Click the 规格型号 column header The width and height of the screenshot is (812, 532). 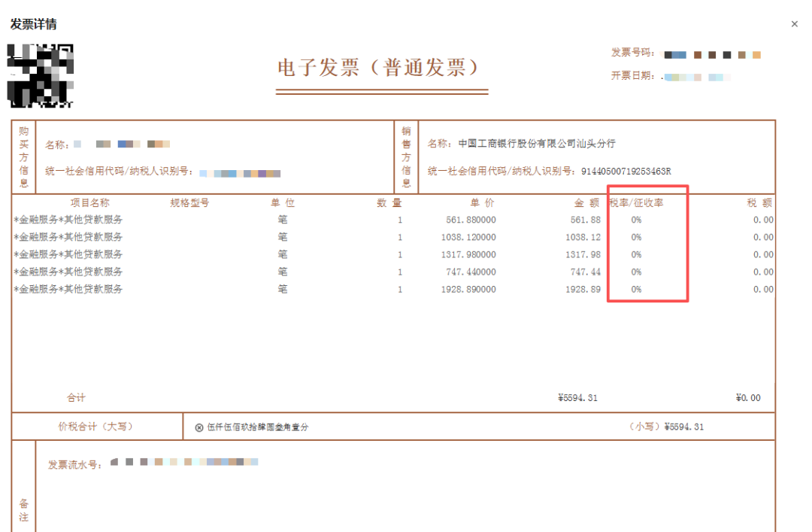pyautogui.click(x=189, y=202)
